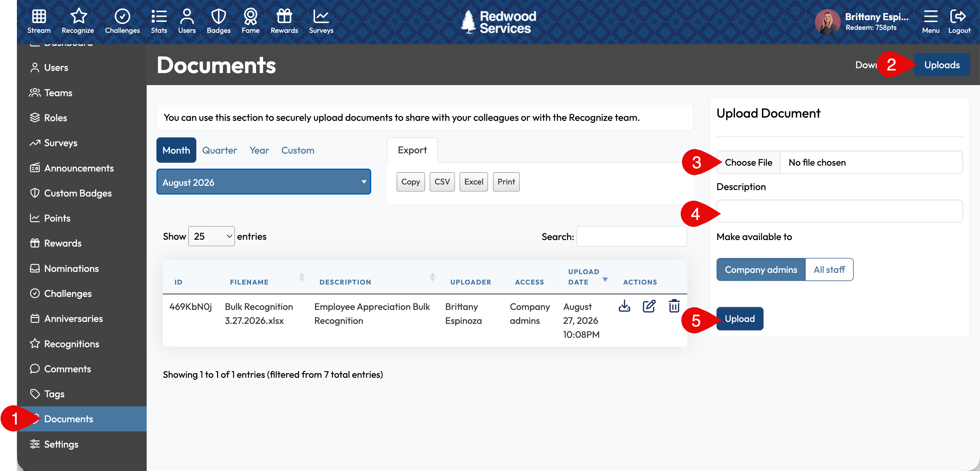Download the Bulk Recognition 3.27.2026.xlsx document
Screen dimensions: 980x471
(624, 306)
